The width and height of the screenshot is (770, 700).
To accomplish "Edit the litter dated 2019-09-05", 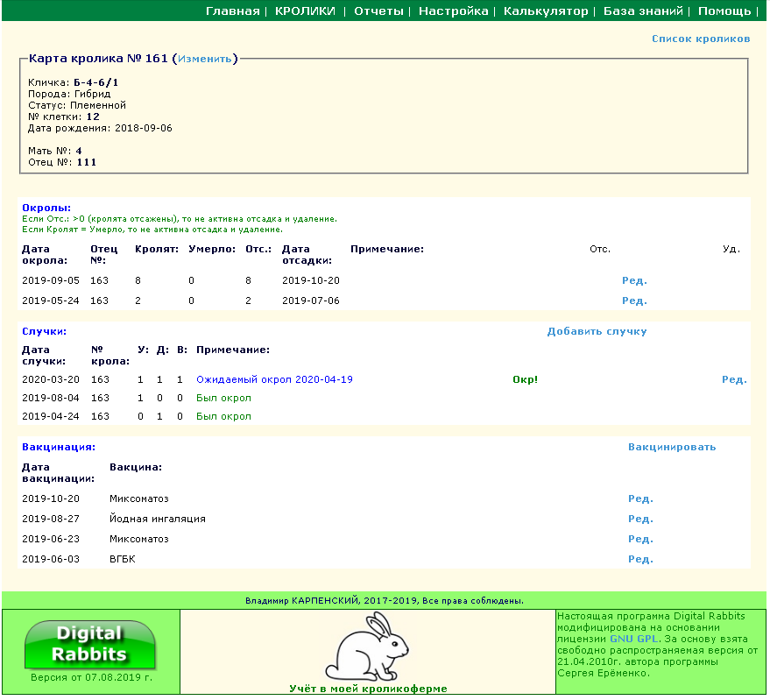I will [x=634, y=280].
